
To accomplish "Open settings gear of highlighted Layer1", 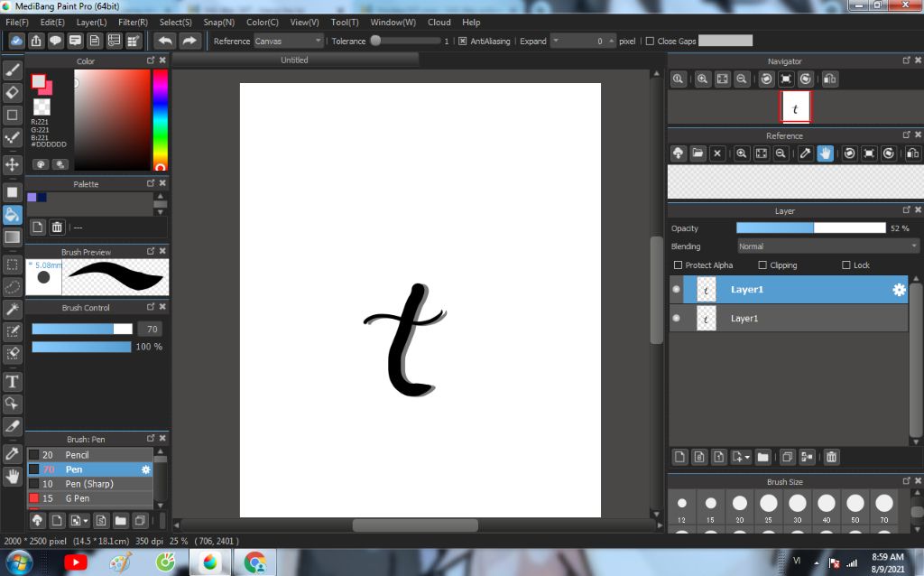I will (x=899, y=290).
